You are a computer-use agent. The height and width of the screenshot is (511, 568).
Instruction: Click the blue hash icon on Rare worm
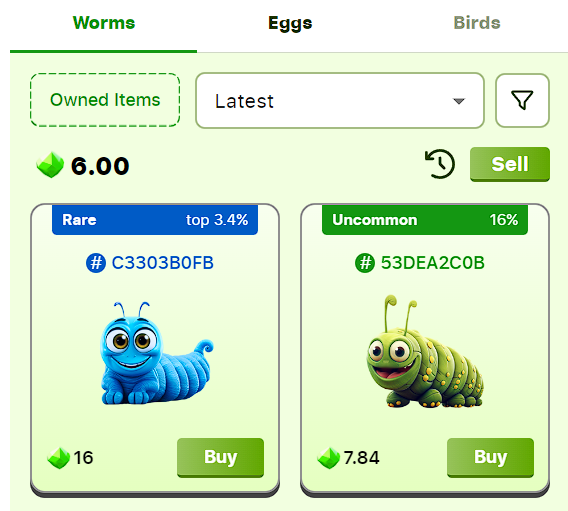(x=96, y=263)
